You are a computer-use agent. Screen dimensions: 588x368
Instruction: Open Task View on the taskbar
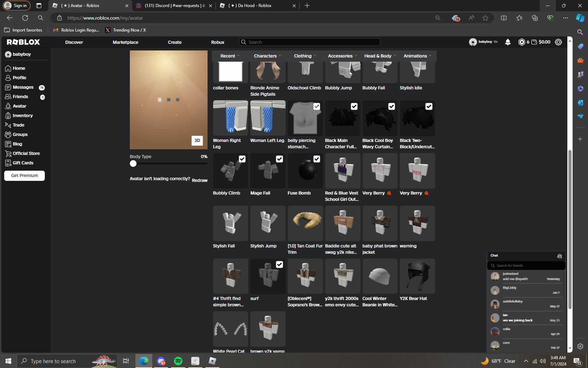[126, 361]
